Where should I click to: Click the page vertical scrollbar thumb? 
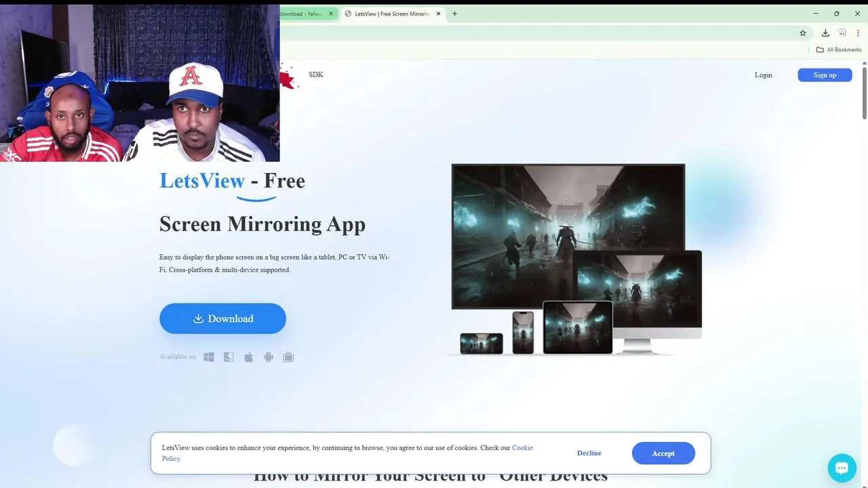865,92
